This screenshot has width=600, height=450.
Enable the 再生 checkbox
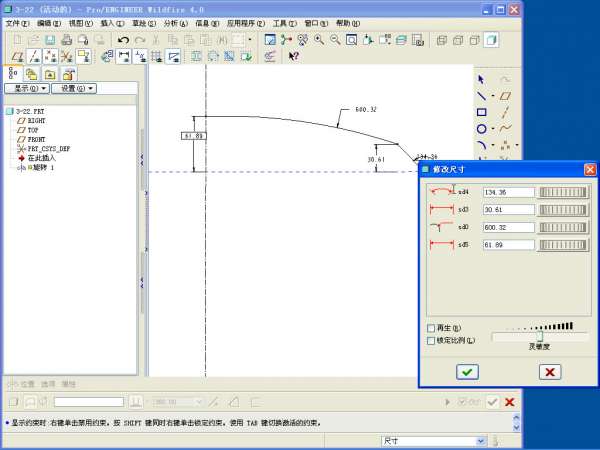click(x=431, y=328)
